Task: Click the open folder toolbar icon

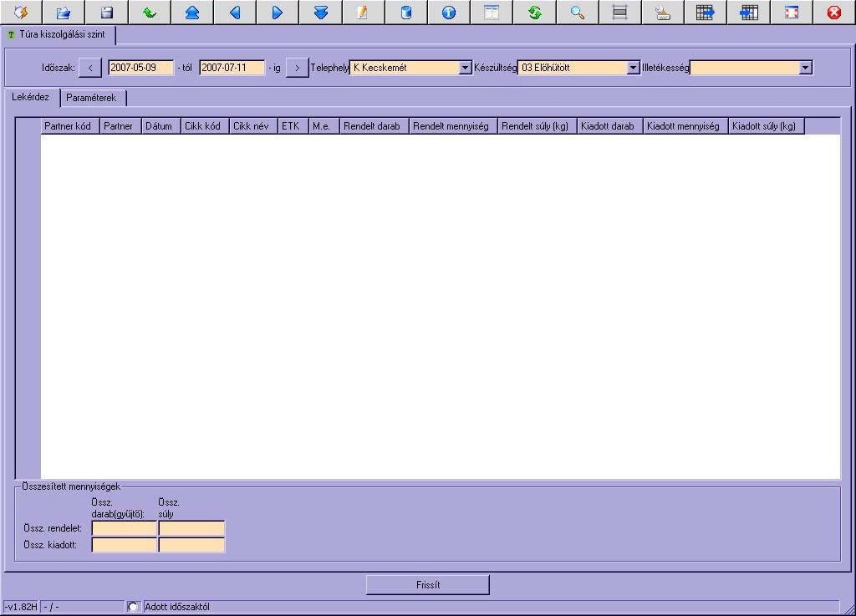Action: click(64, 13)
